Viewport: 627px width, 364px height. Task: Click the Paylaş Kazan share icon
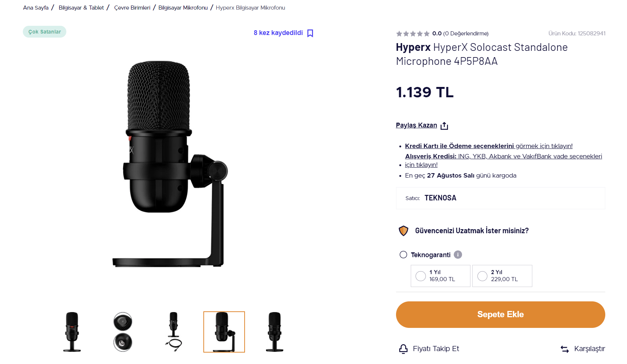click(x=444, y=126)
